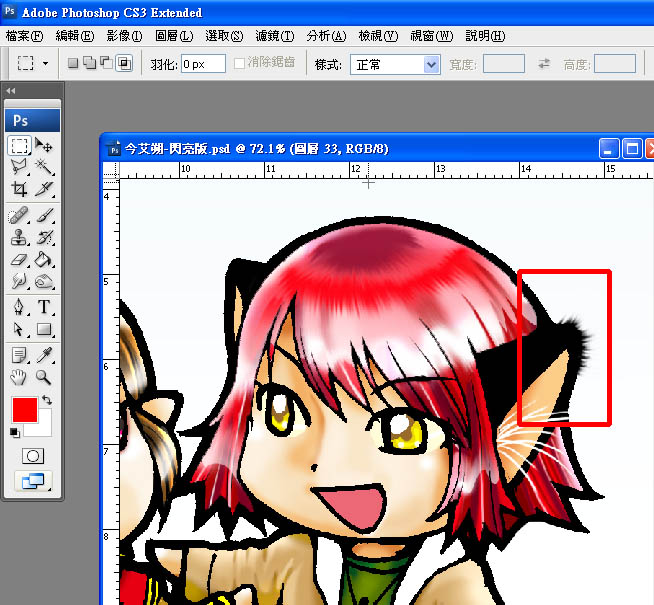
Task: Click the width (寬度) input field
Action: coord(503,64)
